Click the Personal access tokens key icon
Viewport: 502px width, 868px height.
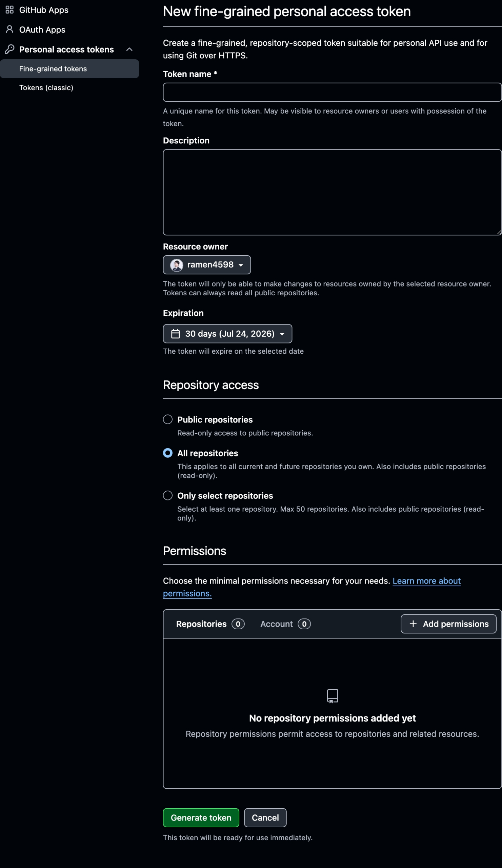9,49
